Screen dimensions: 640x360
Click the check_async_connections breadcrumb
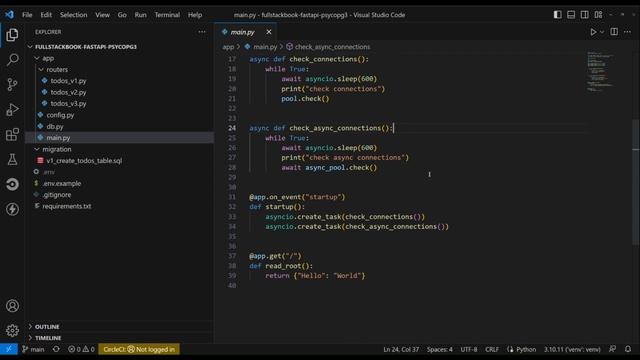[x=328, y=47]
